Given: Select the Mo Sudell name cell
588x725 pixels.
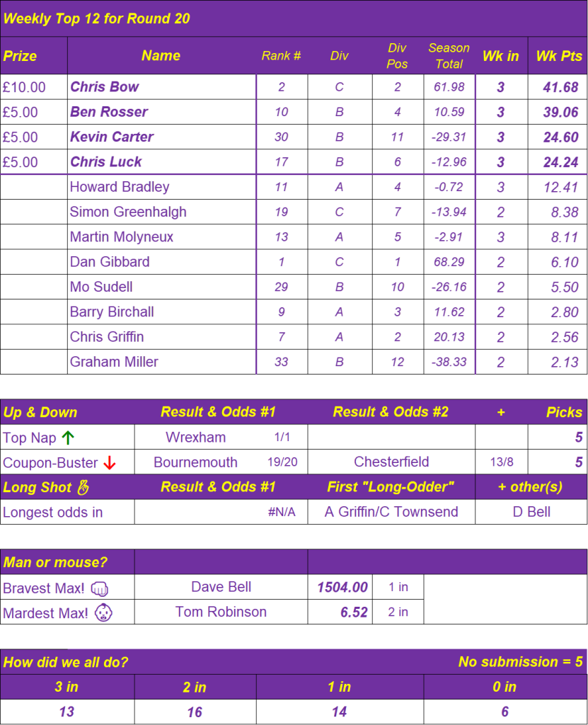Looking at the screenshot, I should pyautogui.click(x=162, y=287).
